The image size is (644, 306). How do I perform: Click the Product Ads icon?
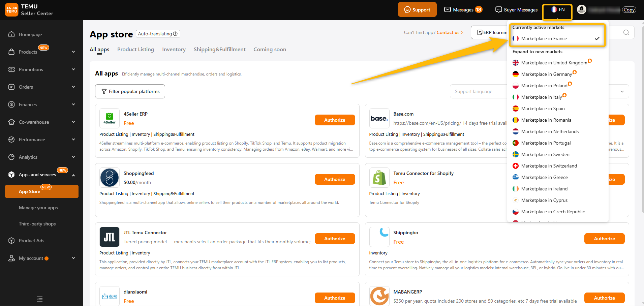pos(11,241)
